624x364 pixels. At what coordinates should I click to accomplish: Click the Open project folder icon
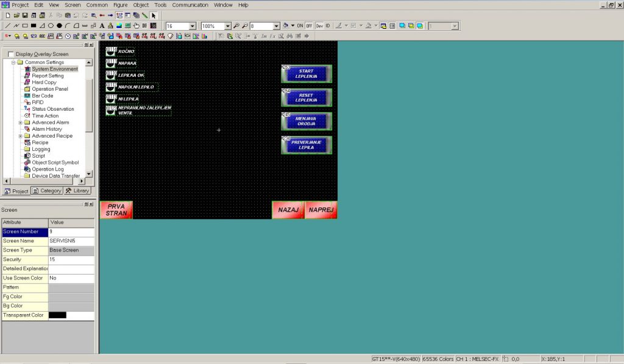click(x=16, y=15)
